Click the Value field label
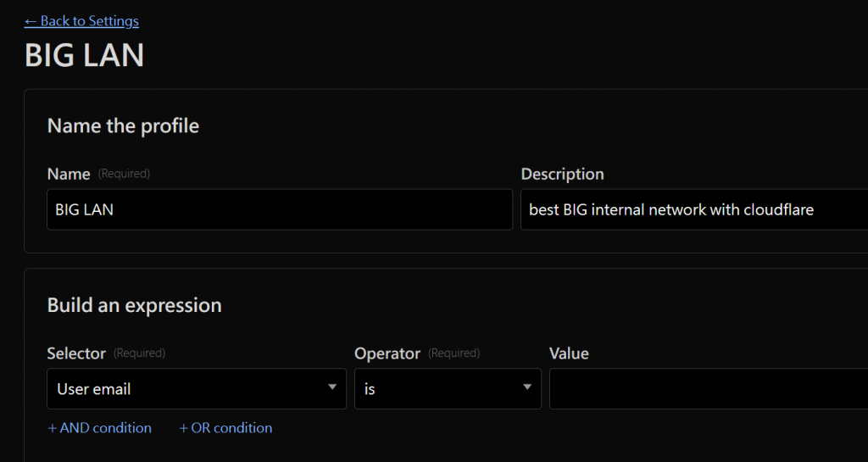Image resolution: width=868 pixels, height=462 pixels. [x=569, y=353]
